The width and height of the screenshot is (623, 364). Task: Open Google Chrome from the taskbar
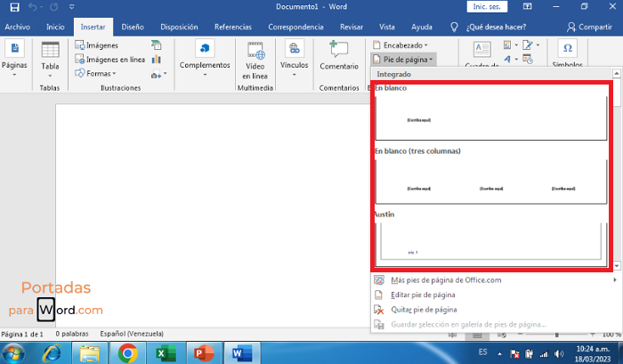pyautogui.click(x=127, y=352)
